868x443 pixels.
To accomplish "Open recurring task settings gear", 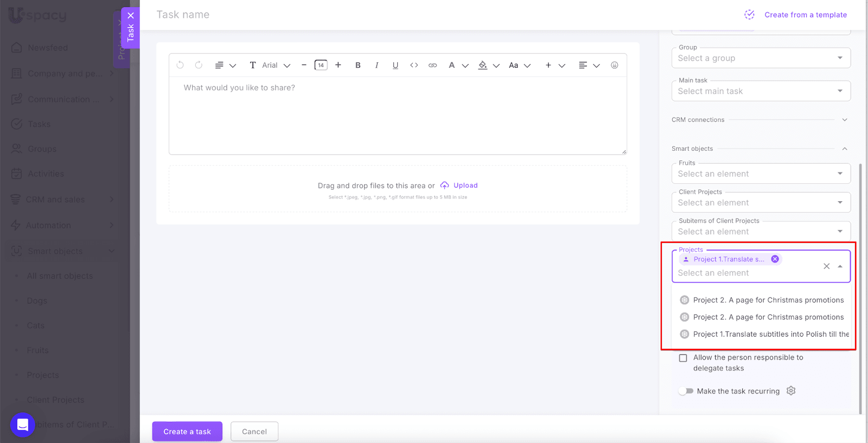I will [791, 390].
